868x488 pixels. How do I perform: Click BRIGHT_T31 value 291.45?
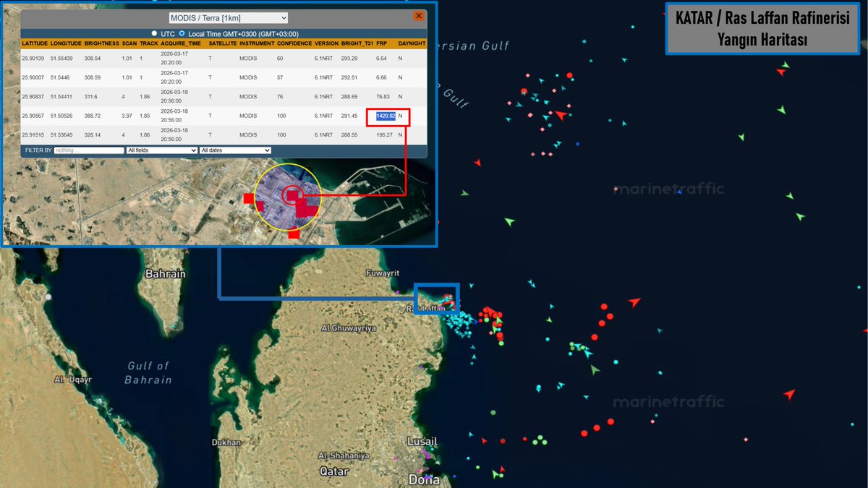[x=350, y=116]
